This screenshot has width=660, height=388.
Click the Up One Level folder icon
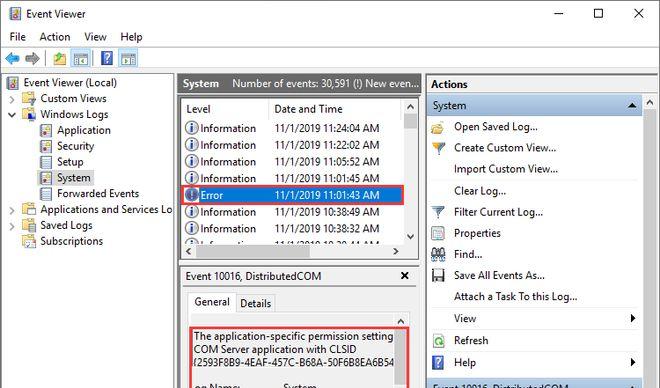click(x=60, y=58)
